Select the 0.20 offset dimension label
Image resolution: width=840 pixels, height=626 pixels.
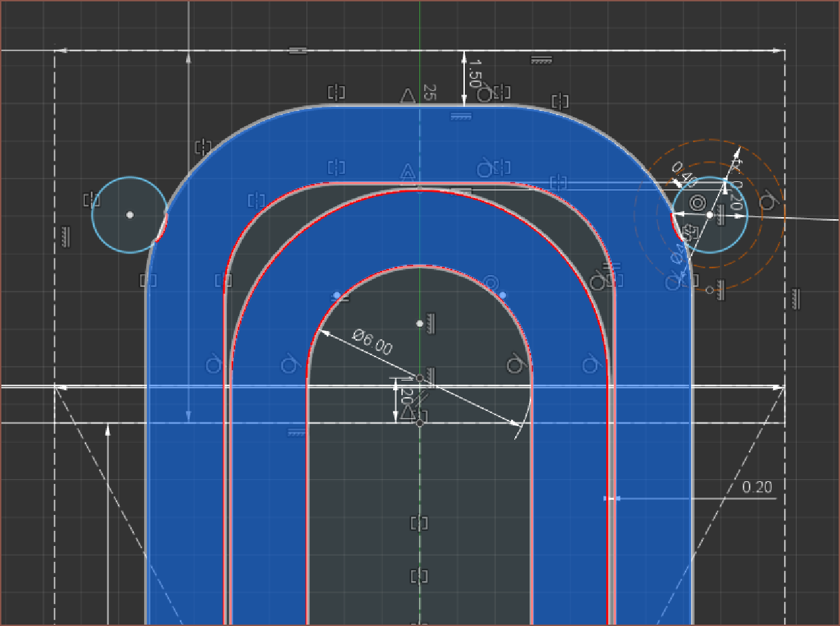click(757, 487)
